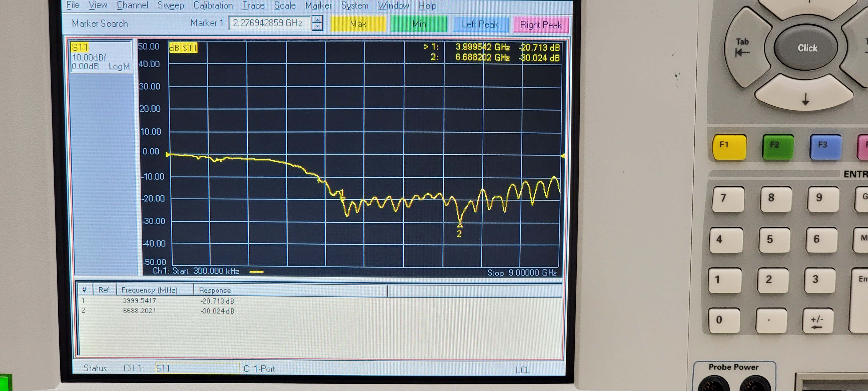The width and height of the screenshot is (868, 391).
Task: Select marker 2 row in the table
Action: point(140,311)
